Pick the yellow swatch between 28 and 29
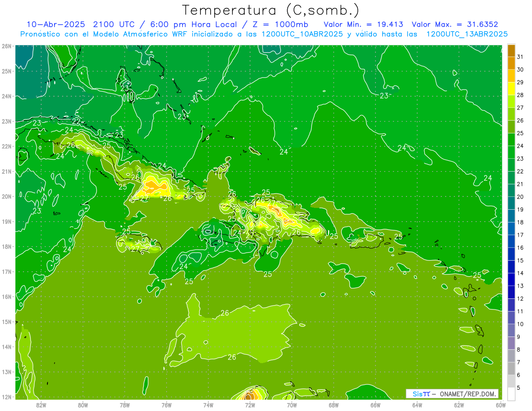 coord(511,89)
